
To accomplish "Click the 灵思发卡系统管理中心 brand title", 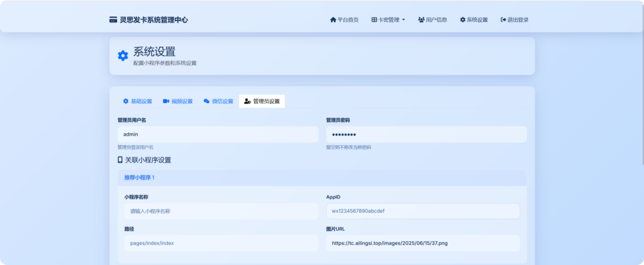I will [153, 19].
